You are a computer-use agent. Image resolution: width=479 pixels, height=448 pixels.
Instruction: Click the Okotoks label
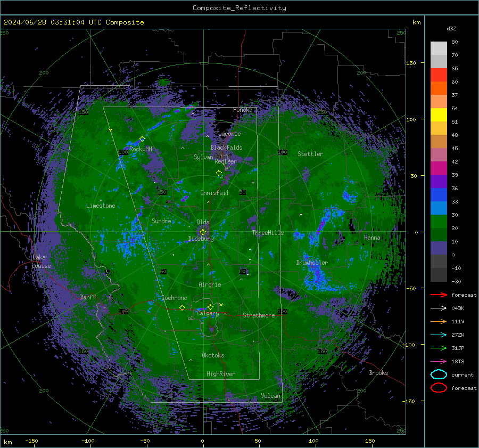[x=213, y=355]
